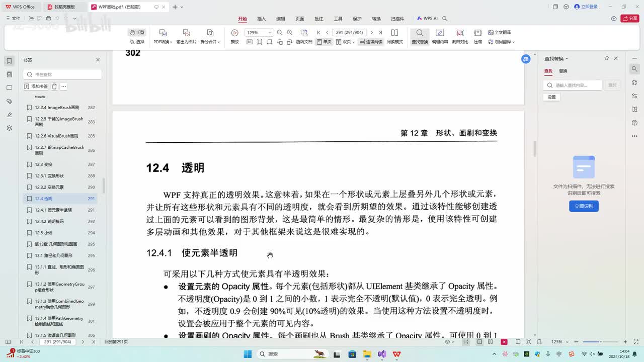Zoom out using the minus magnifier
The height and width of the screenshot is (362, 644).
point(280,32)
